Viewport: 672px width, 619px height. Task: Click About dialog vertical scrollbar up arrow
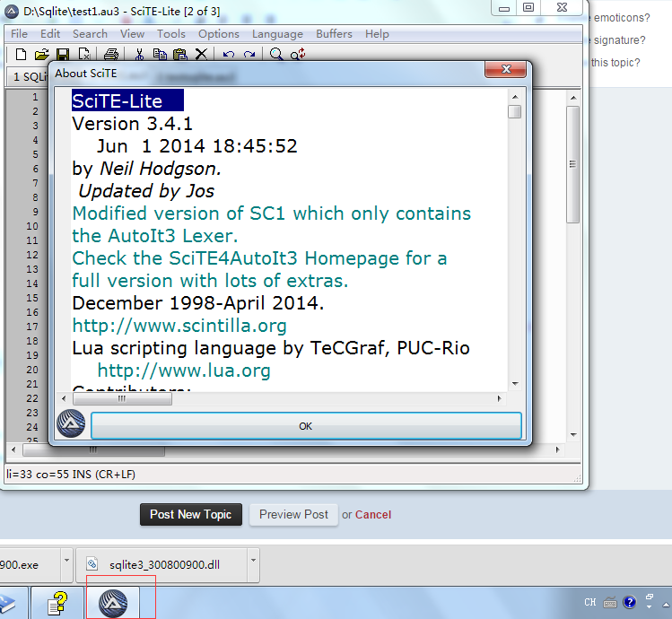515,97
